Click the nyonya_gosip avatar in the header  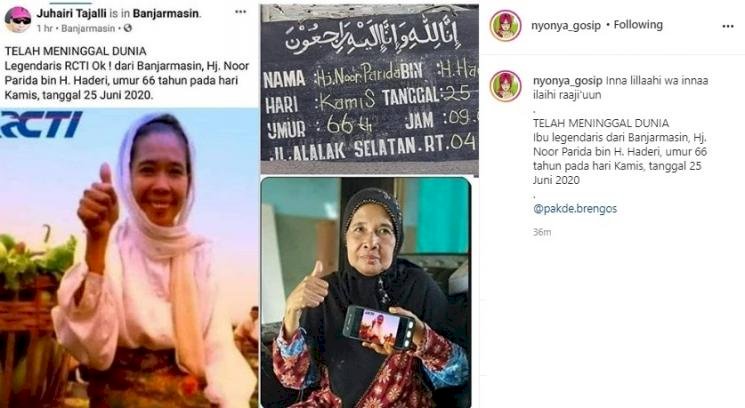click(506, 26)
